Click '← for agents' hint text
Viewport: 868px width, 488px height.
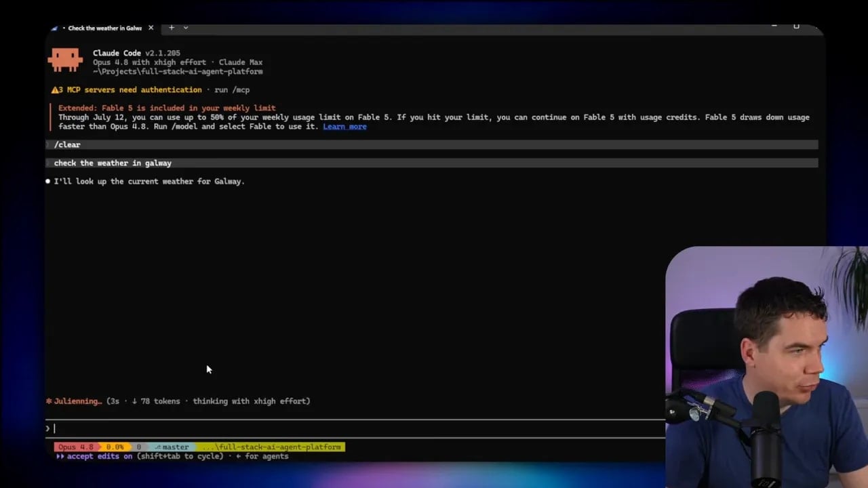(262, 456)
